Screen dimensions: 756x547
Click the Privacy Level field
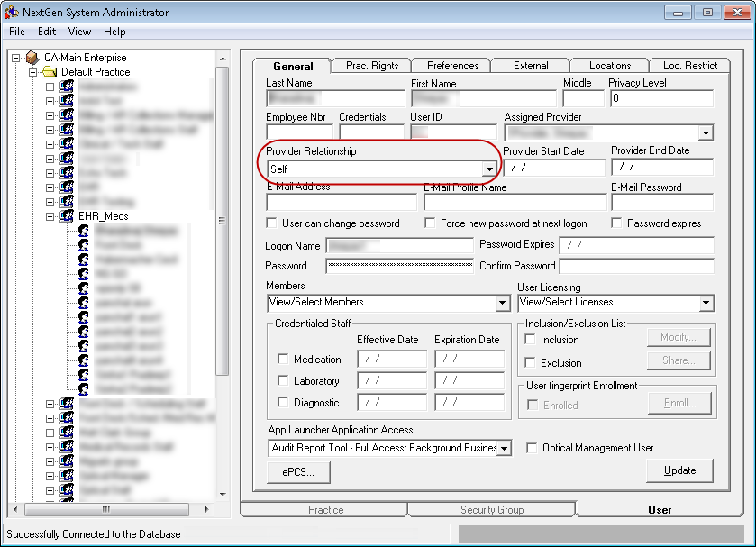pos(661,98)
